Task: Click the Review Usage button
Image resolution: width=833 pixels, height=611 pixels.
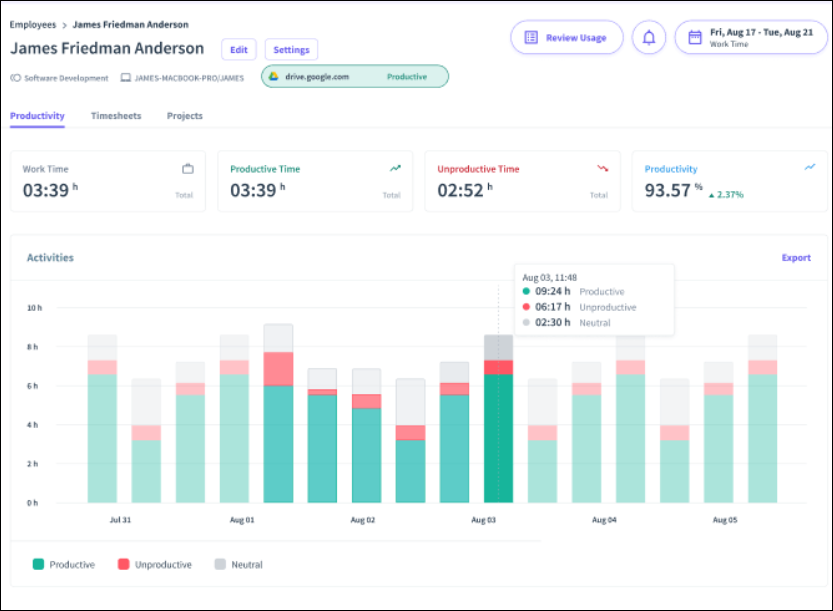Action: point(567,38)
